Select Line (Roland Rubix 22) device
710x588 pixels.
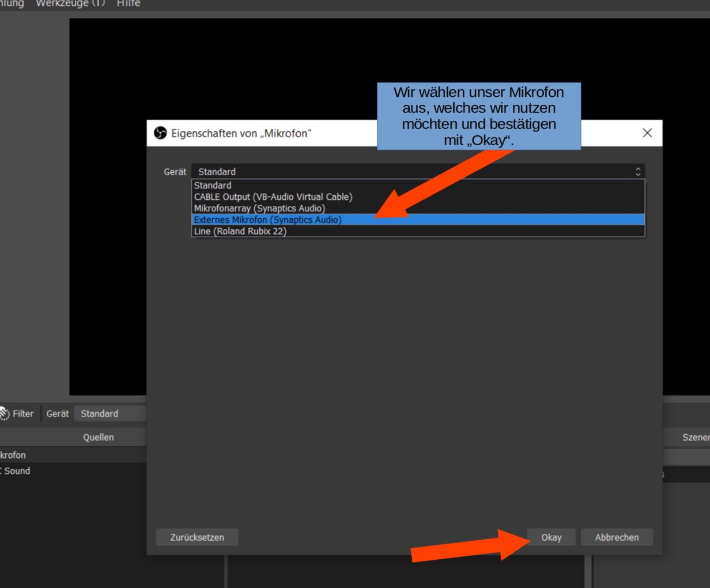240,232
